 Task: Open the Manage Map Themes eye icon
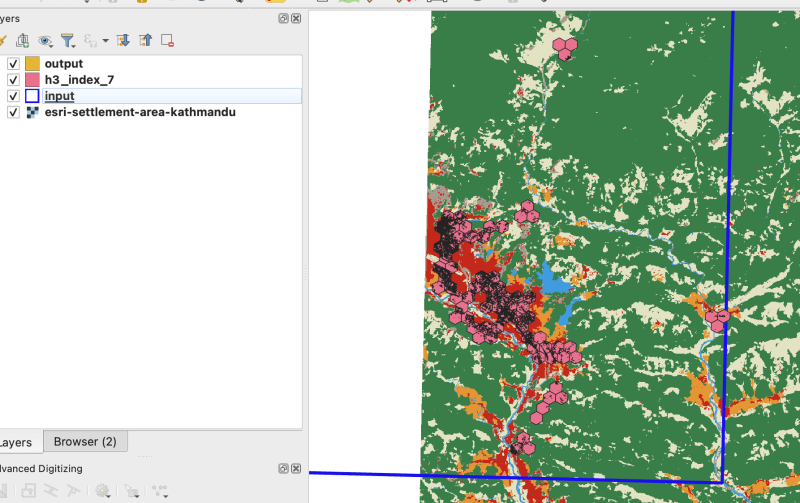pos(45,41)
